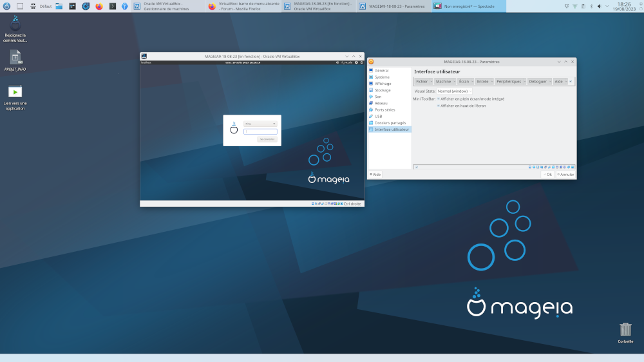Switch to the Oracle VM VirtualBox Gestionnaire taskbar entry

click(x=169, y=6)
